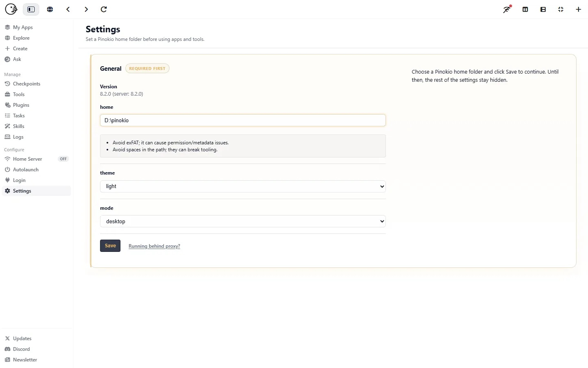Go back with the left arrow

[68, 9]
